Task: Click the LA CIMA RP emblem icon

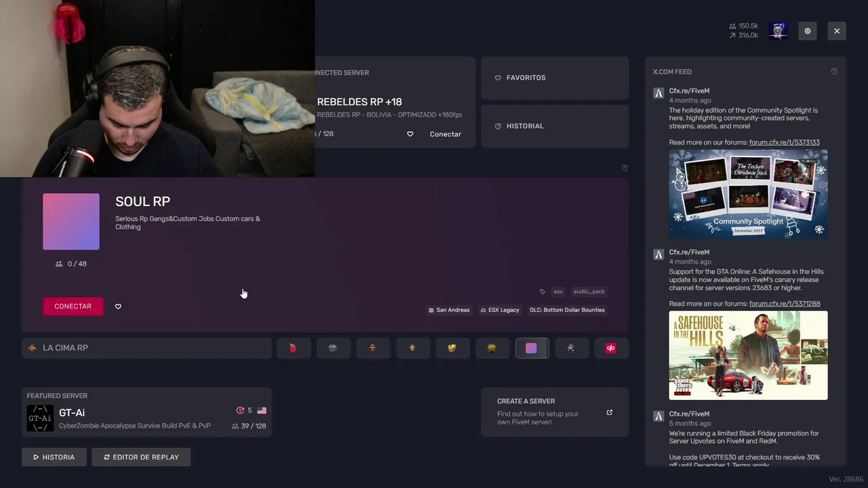Action: coord(32,348)
